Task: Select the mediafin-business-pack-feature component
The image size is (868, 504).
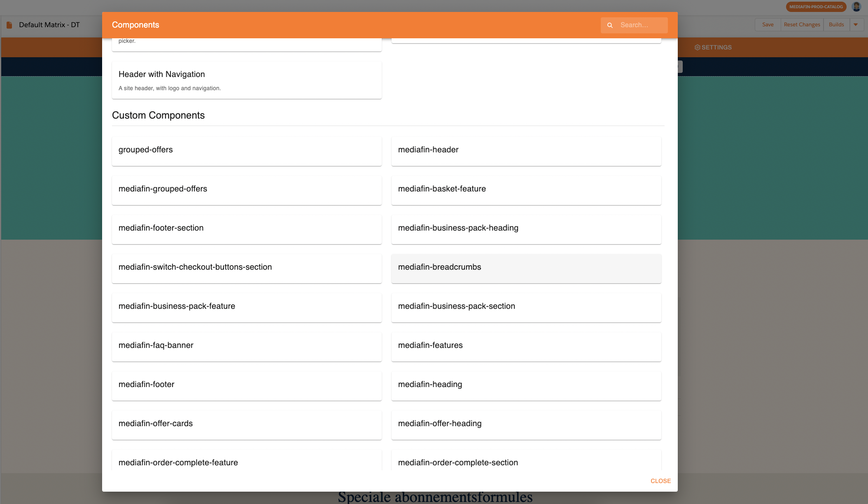Action: pyautogui.click(x=247, y=308)
